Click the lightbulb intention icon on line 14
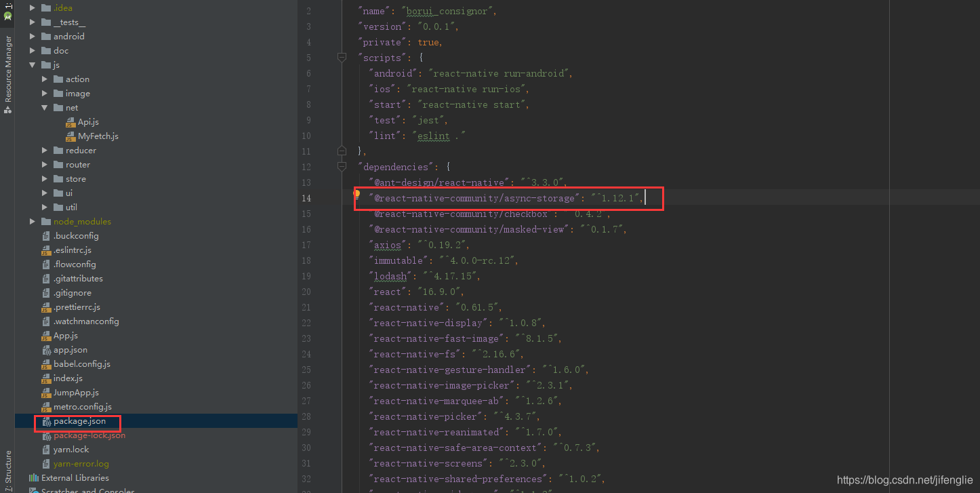 pyautogui.click(x=357, y=193)
